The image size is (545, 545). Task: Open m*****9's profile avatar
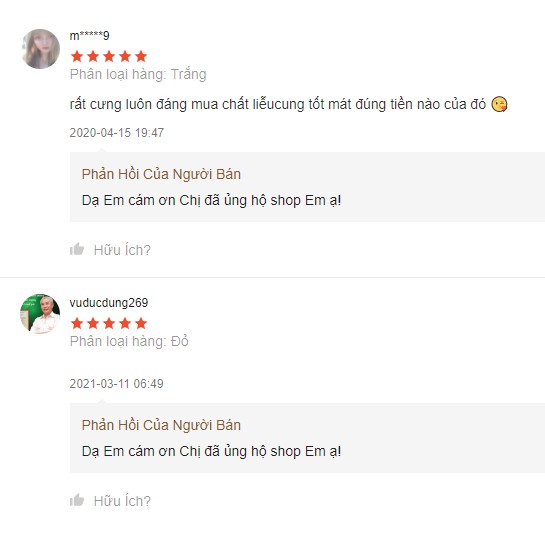pyautogui.click(x=40, y=49)
